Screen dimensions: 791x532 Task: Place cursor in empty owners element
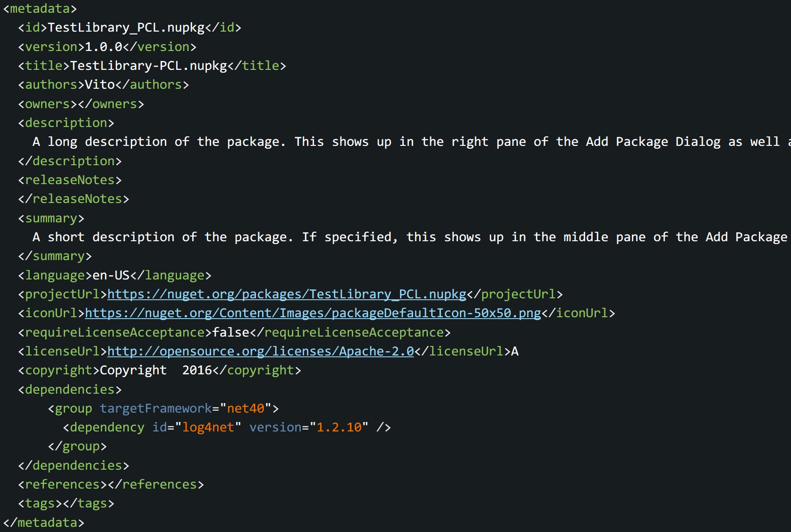tap(77, 104)
